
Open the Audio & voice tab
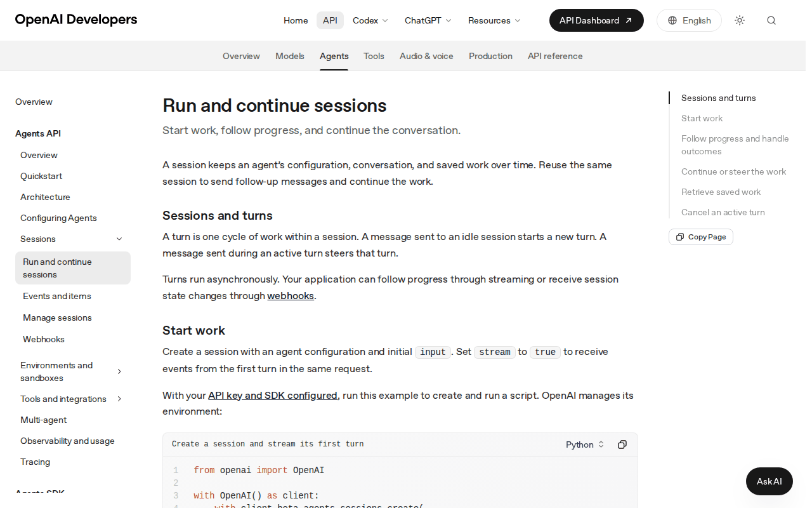[x=426, y=56]
